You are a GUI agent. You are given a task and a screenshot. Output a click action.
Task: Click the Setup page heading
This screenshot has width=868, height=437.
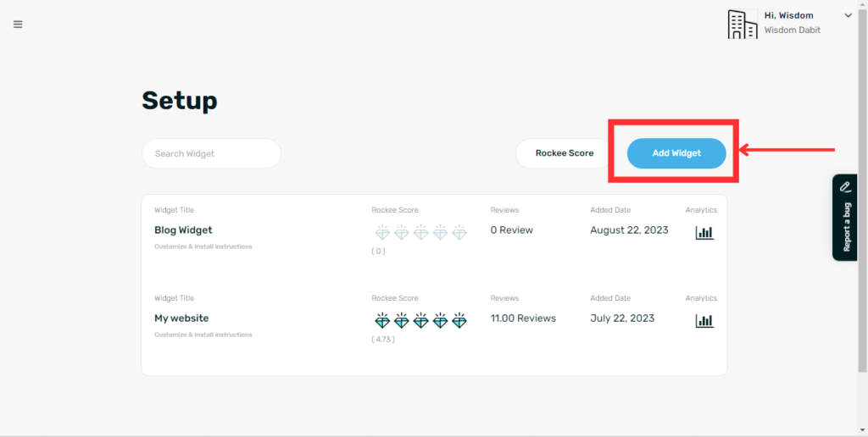click(180, 101)
